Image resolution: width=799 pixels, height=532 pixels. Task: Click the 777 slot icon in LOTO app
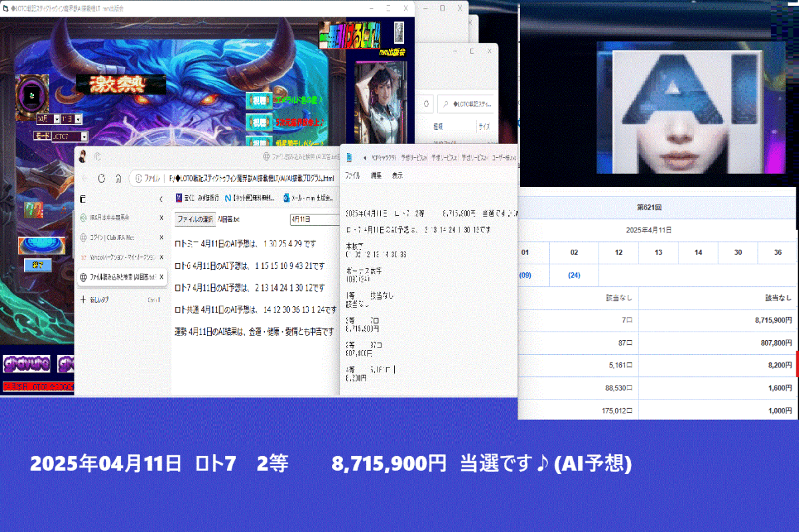click(33, 210)
